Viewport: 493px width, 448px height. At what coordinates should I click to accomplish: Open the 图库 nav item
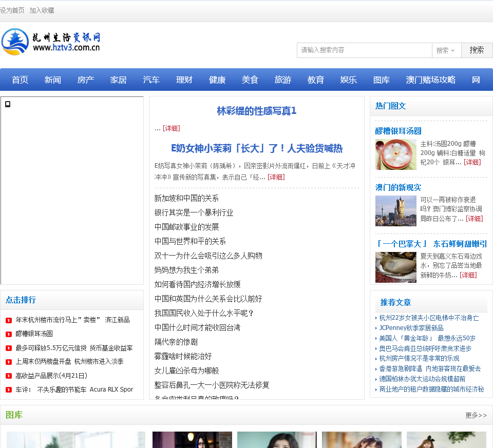pos(382,80)
